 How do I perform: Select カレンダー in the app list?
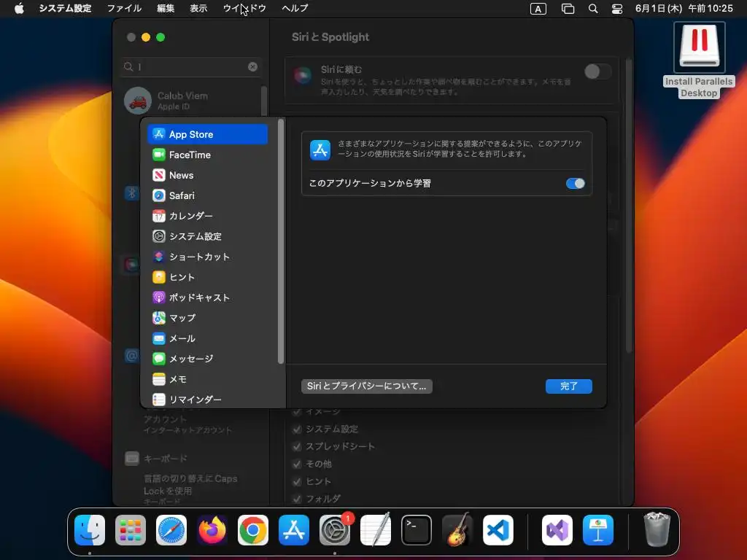click(x=208, y=216)
